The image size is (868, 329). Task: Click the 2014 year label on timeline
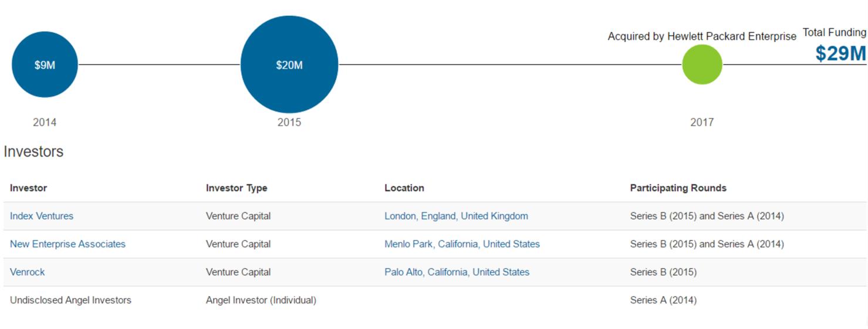coord(45,122)
